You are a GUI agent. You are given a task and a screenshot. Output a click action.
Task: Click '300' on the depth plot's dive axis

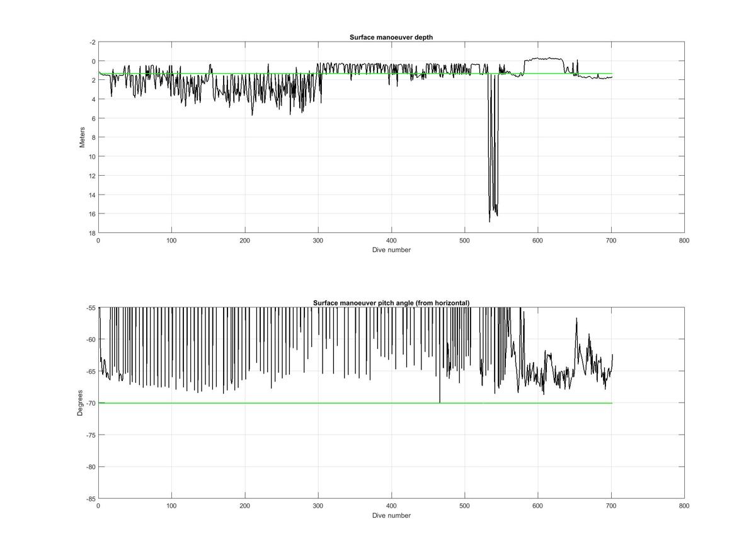[x=318, y=240]
